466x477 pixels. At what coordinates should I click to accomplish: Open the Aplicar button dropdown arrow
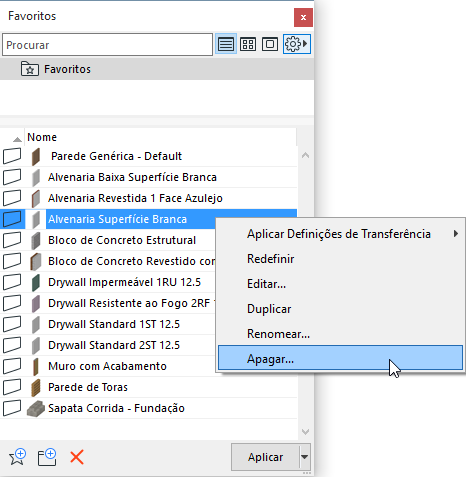[x=305, y=457]
